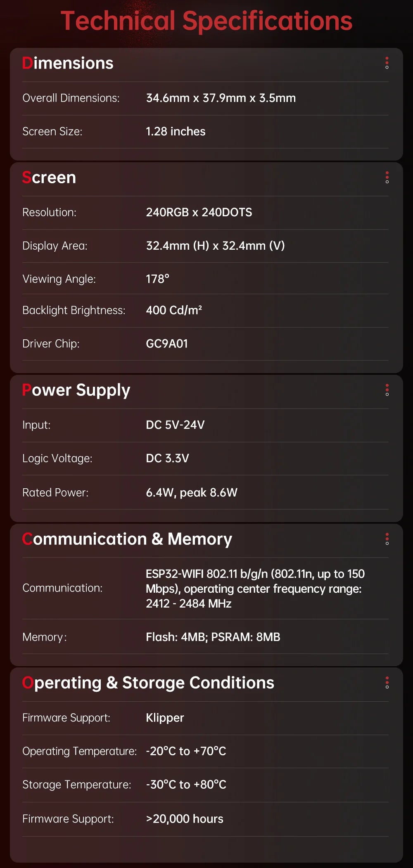Image resolution: width=413 pixels, height=868 pixels.
Task: Click the Resolution value 240RGB x 240DOTS
Action: pos(199,213)
